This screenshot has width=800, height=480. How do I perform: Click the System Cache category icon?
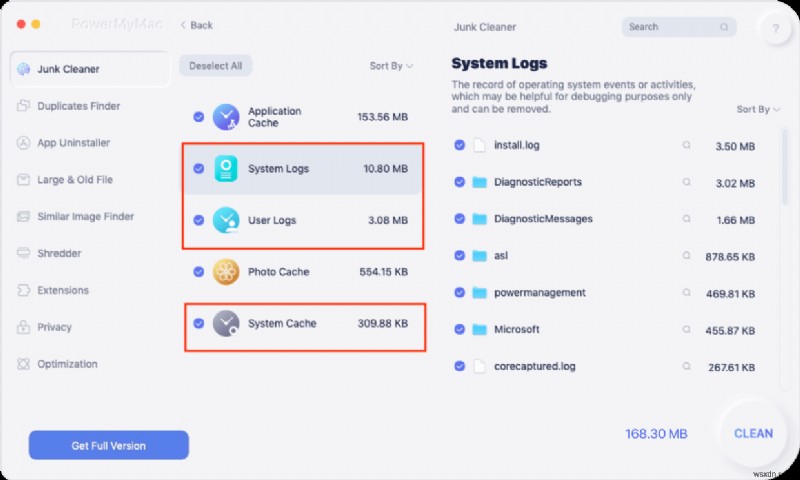226,323
